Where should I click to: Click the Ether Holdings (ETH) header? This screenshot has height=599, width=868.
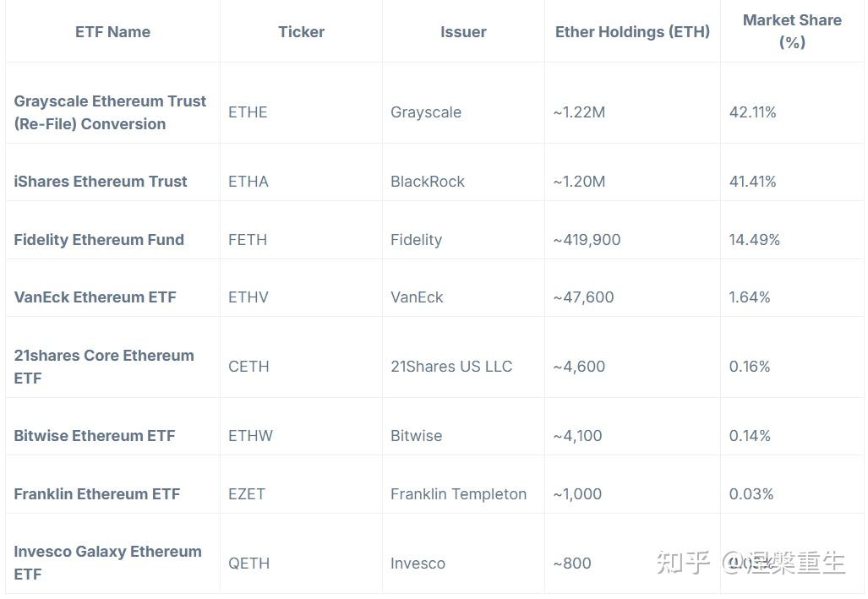tap(632, 32)
